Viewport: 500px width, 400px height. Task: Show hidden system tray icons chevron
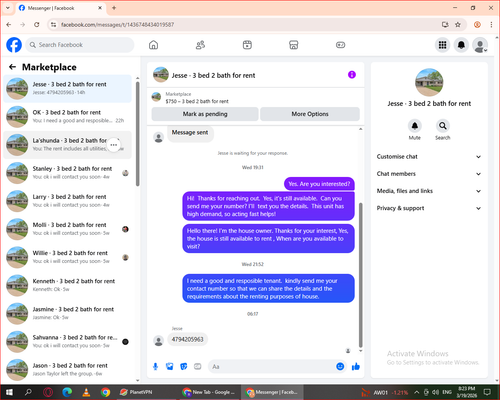pos(417,392)
